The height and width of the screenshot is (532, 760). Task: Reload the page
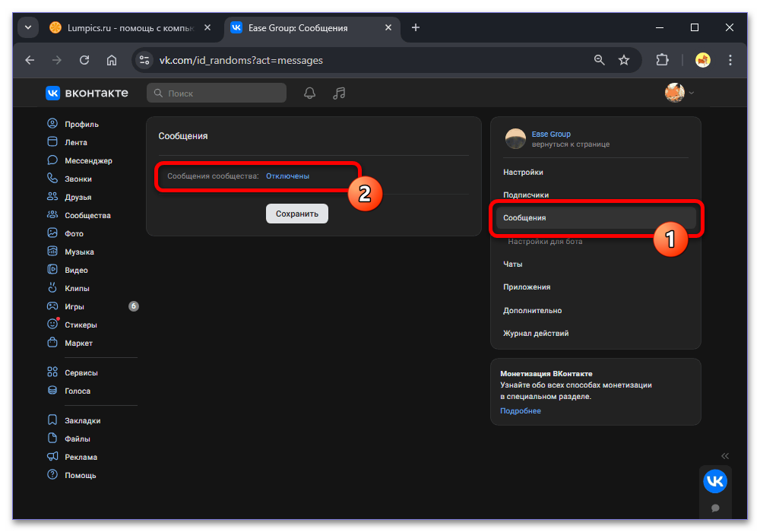tap(84, 60)
